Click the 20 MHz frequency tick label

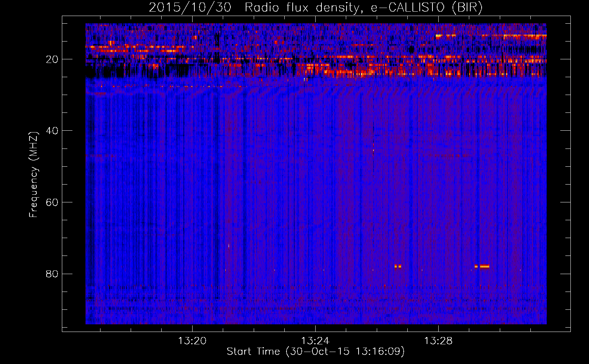tap(52, 59)
